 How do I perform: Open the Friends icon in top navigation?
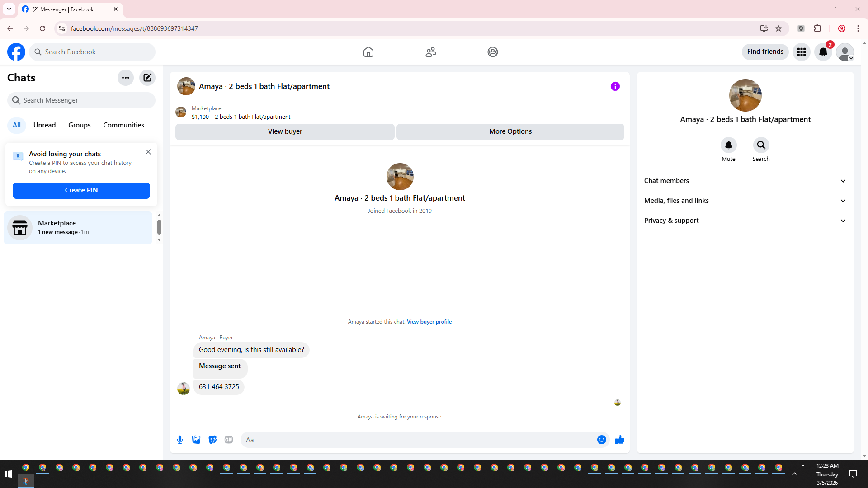click(431, 52)
